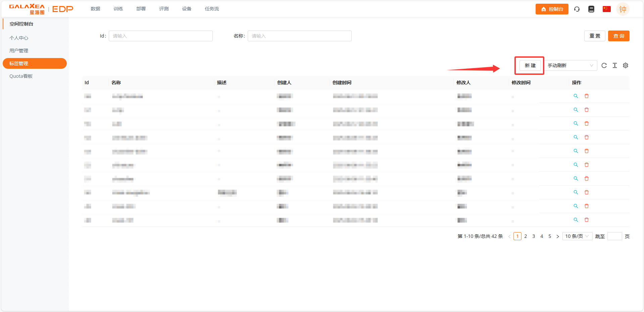644x312 pixels.
Task: Delete the first table row entry
Action: pyautogui.click(x=587, y=96)
